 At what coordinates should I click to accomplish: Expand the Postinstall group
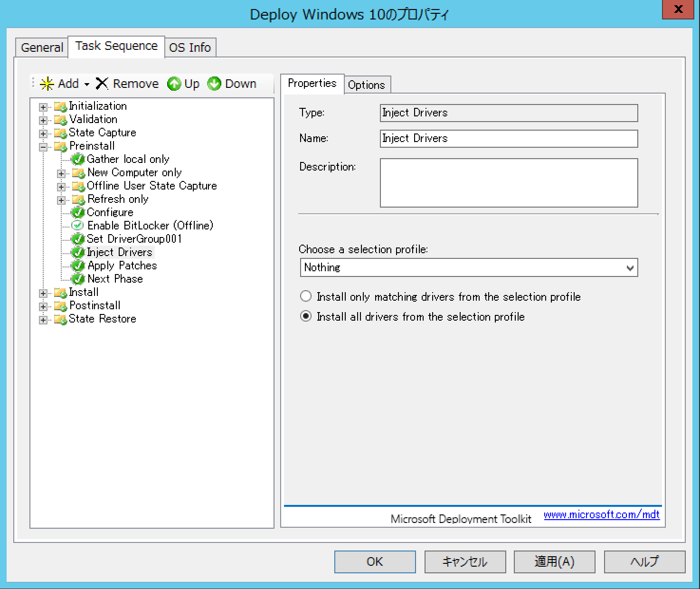pos(43,306)
